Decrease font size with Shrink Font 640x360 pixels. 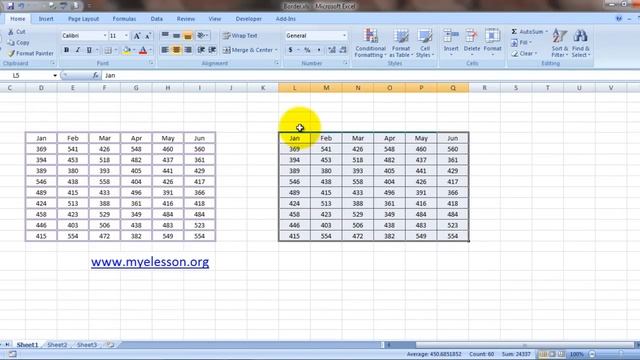(x=148, y=36)
